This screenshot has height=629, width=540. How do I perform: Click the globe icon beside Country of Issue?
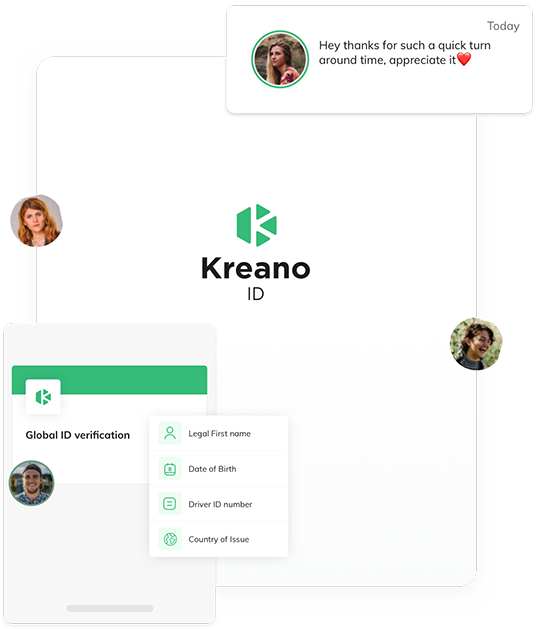point(170,539)
